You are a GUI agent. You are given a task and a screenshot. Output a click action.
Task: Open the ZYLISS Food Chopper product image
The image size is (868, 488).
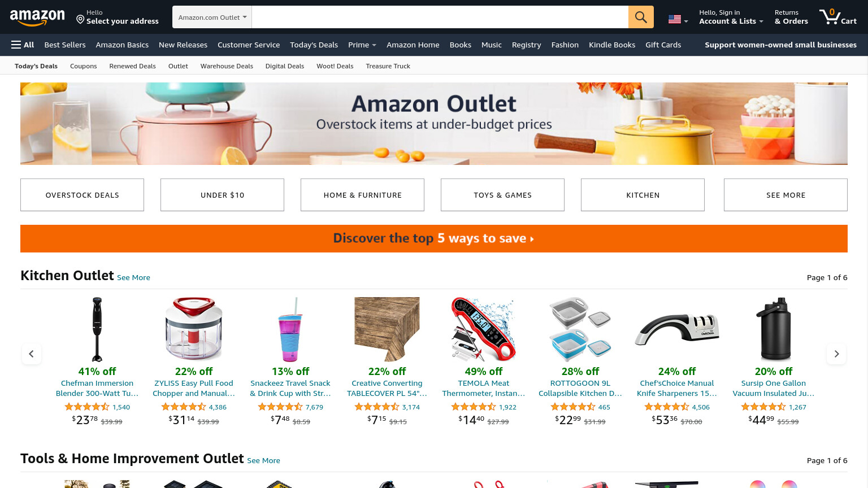[194, 329]
